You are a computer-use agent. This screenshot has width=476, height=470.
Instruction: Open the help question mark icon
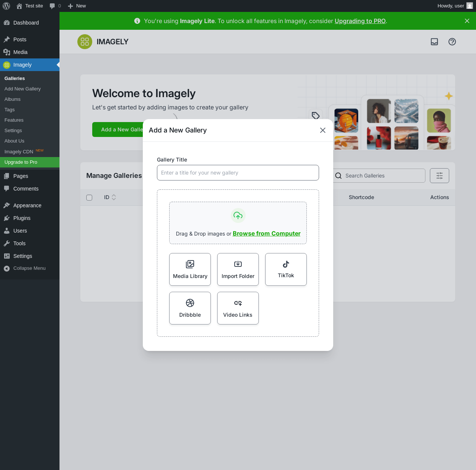(452, 42)
